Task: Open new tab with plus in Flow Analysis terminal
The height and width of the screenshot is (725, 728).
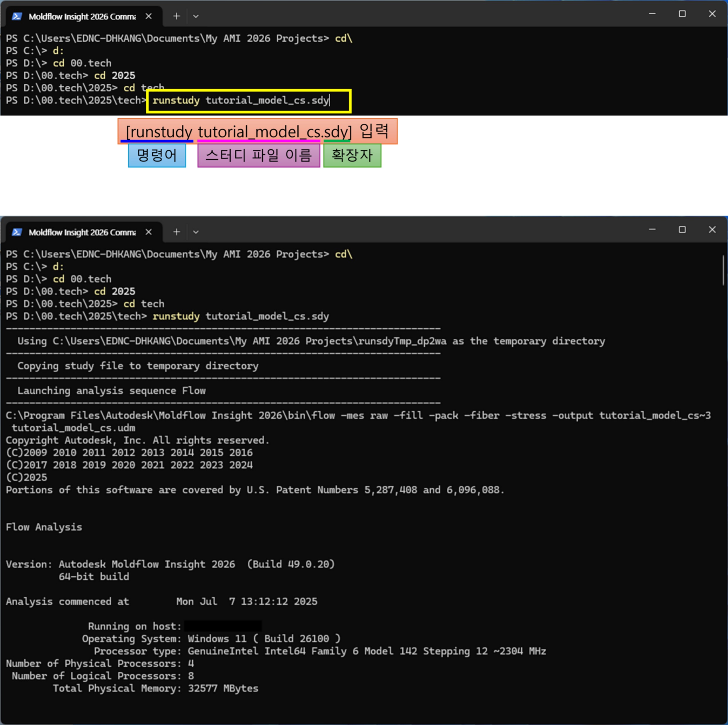Action: [176, 232]
